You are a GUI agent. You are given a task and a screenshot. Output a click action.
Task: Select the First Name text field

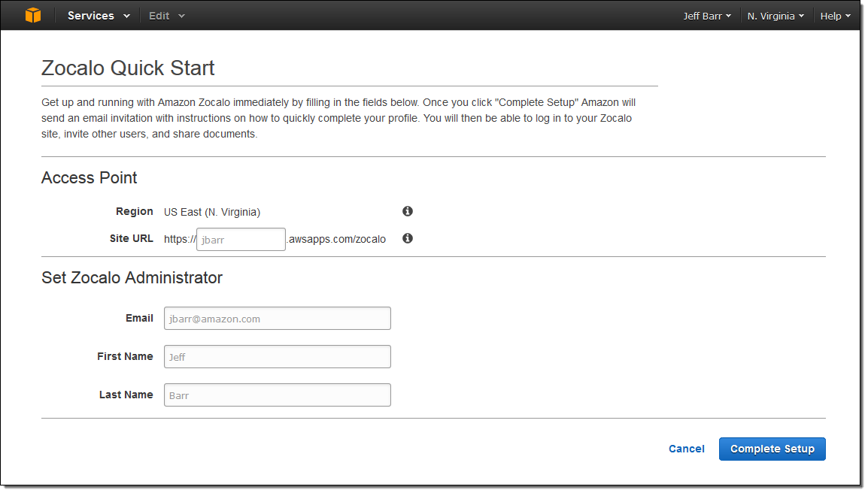coord(277,357)
